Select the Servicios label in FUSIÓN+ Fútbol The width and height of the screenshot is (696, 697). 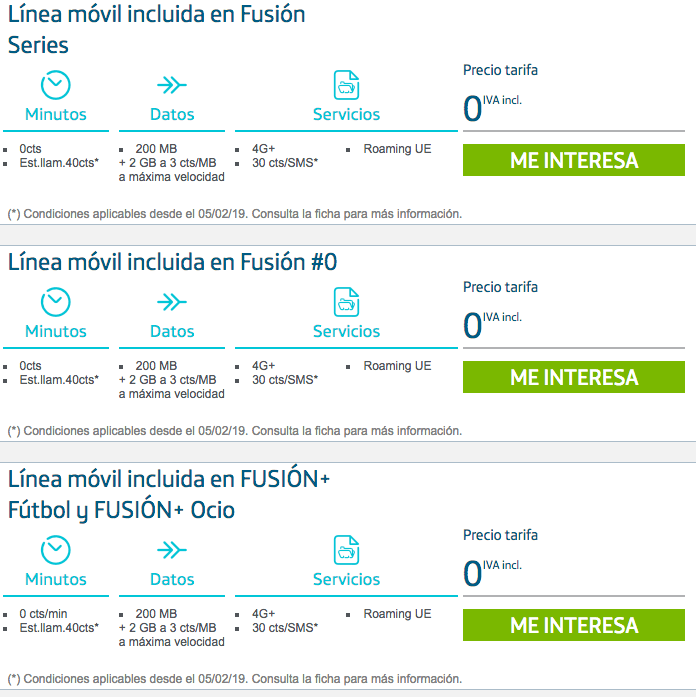click(x=346, y=579)
